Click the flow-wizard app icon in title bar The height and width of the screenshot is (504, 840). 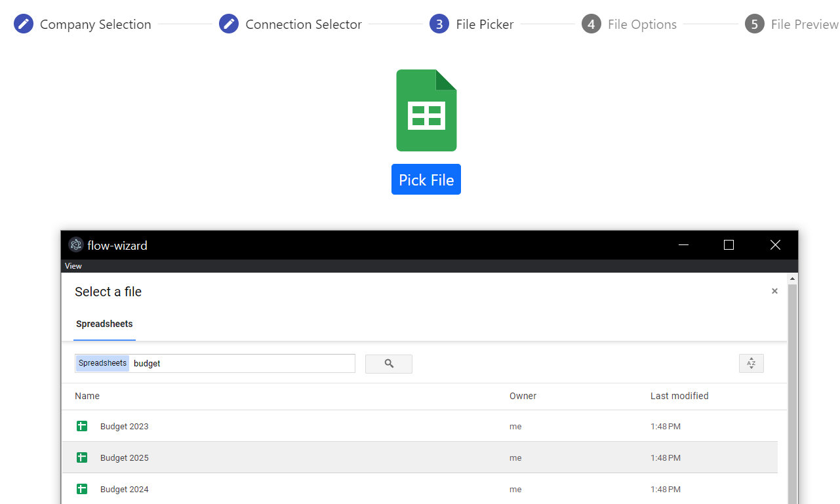[76, 245]
